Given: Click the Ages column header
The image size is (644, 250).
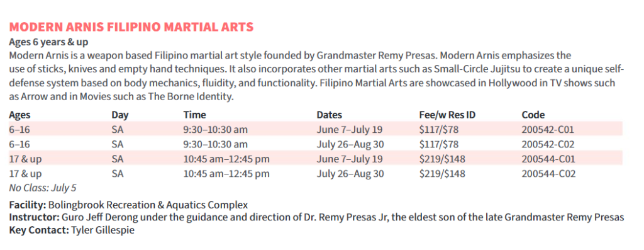Looking at the screenshot, I should (x=19, y=115).
